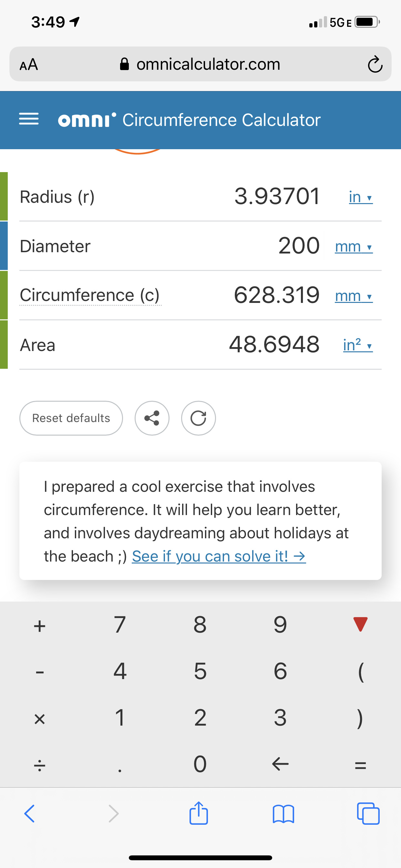Open Safari bookmarks icon
401x868 pixels.
coord(283,814)
